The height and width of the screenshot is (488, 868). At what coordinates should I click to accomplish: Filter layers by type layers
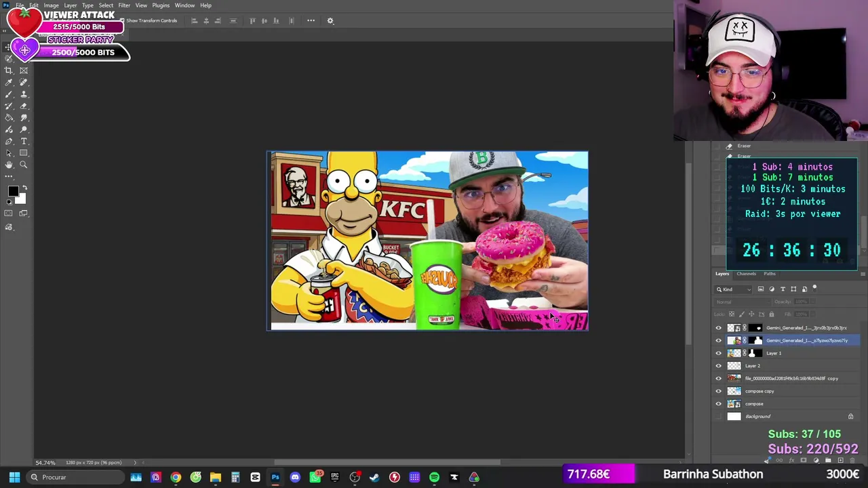tap(783, 289)
